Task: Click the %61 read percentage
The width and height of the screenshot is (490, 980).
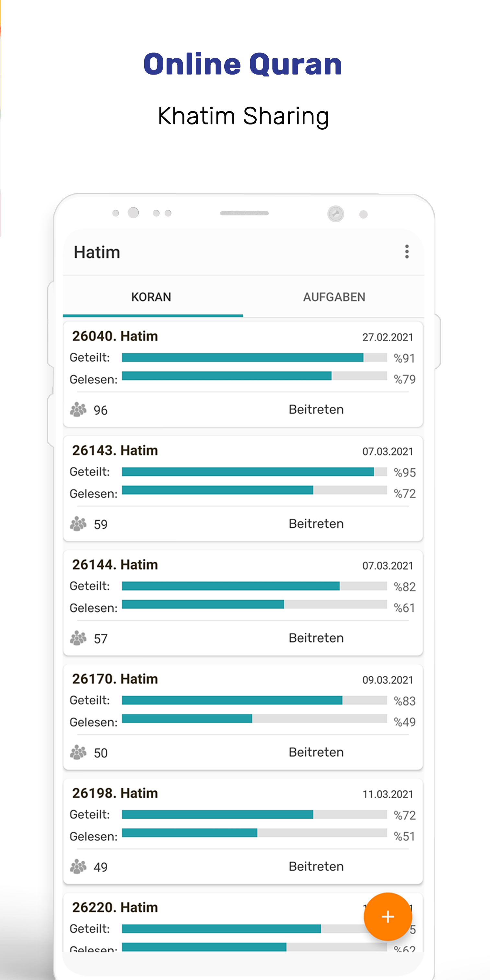Action: [x=404, y=608]
